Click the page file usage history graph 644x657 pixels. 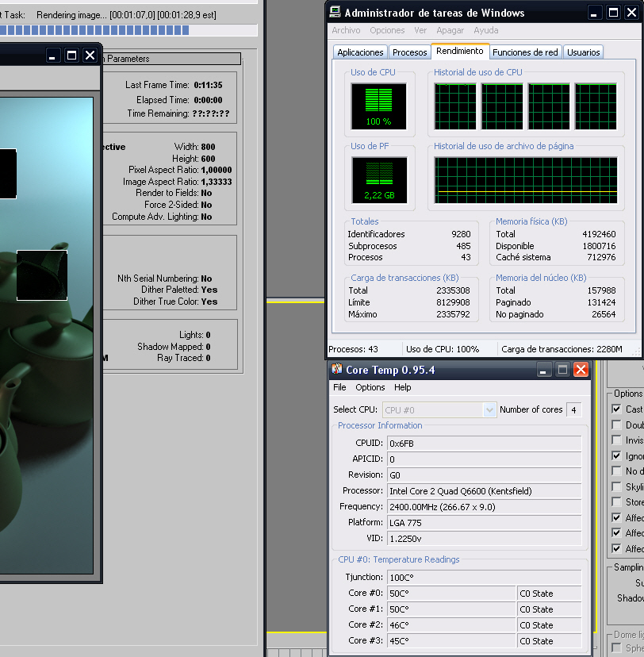coord(526,180)
